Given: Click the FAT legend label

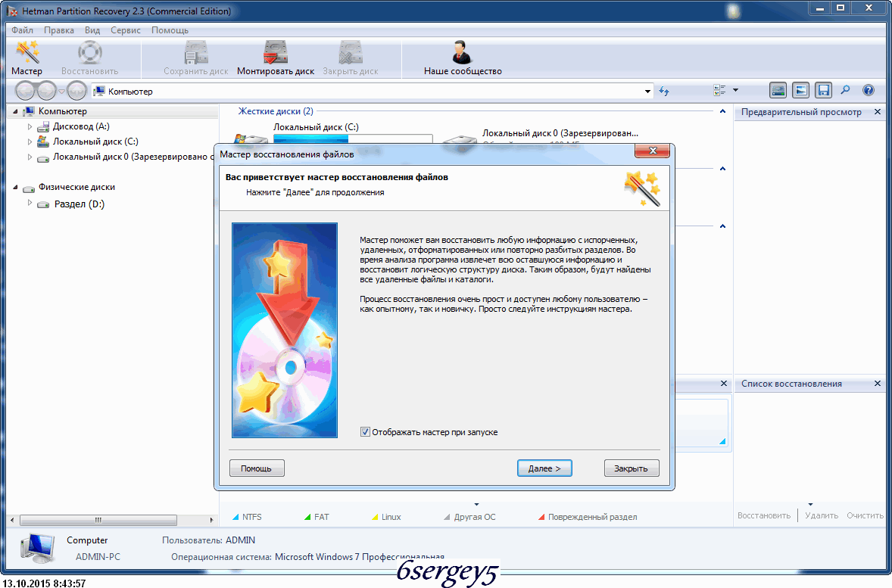Looking at the screenshot, I should (321, 517).
